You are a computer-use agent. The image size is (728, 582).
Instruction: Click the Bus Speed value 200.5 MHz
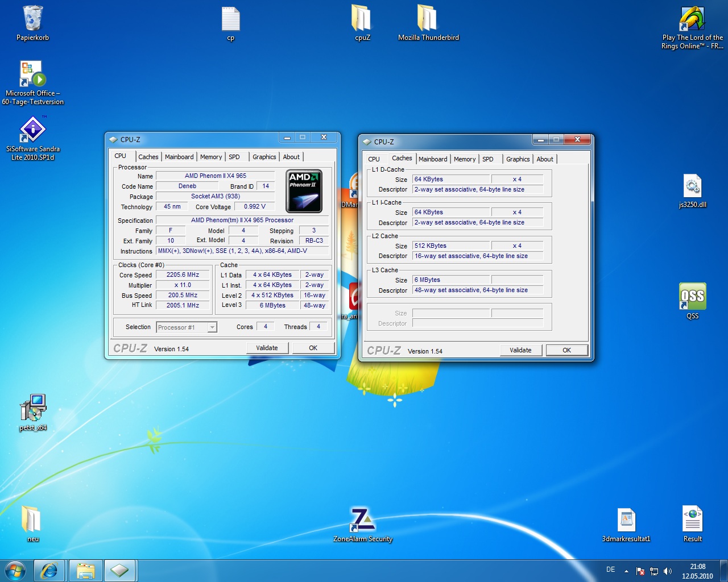click(183, 296)
